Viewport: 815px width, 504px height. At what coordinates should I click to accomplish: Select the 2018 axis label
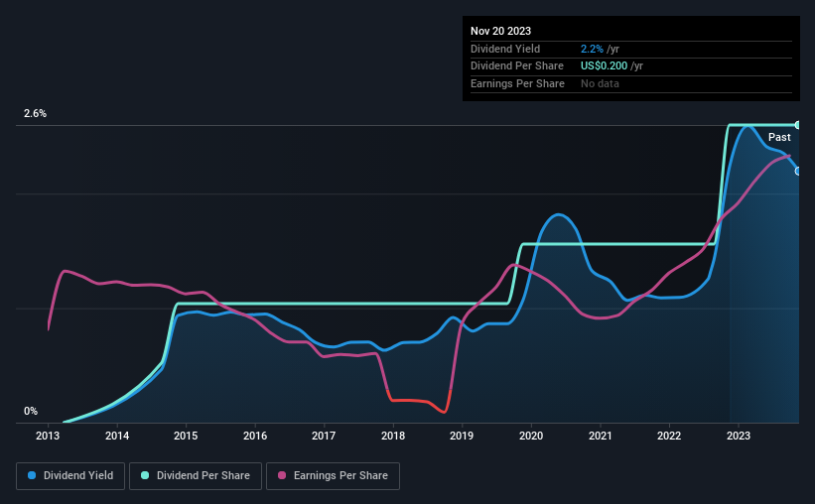tap(393, 436)
